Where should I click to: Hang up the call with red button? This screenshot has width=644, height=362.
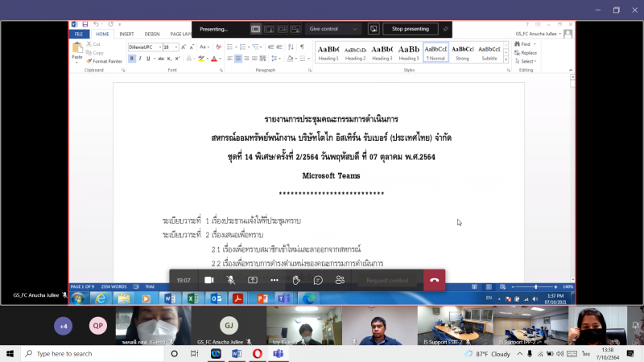tap(434, 280)
